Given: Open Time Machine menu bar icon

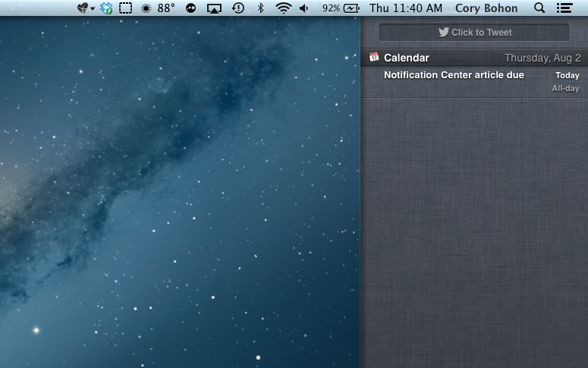Looking at the screenshot, I should point(238,8).
